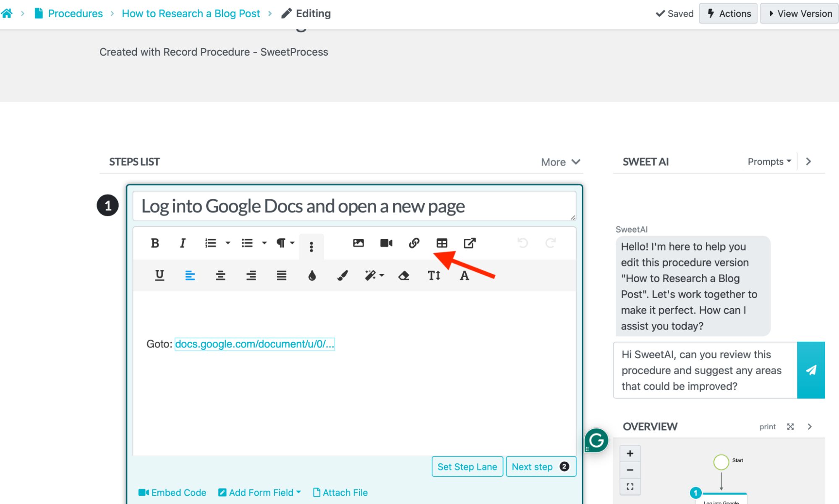Insert an unordered bullet list
The width and height of the screenshot is (839, 504).
[x=247, y=243]
